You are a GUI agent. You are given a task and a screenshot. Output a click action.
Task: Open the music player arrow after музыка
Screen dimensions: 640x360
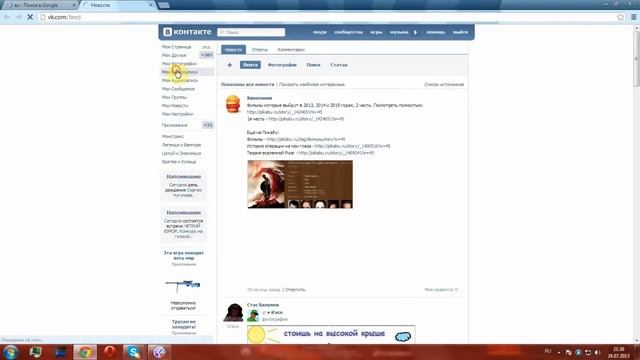[x=416, y=32]
